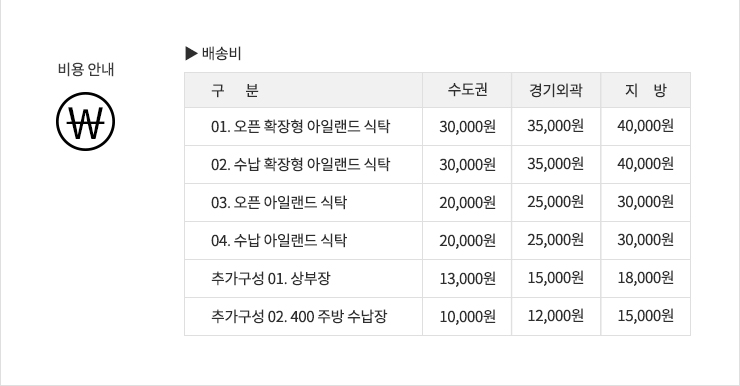The height and width of the screenshot is (386, 740).
Task: Select the 15,000원 경기외곽 price for 상부장
Action: click(x=556, y=278)
